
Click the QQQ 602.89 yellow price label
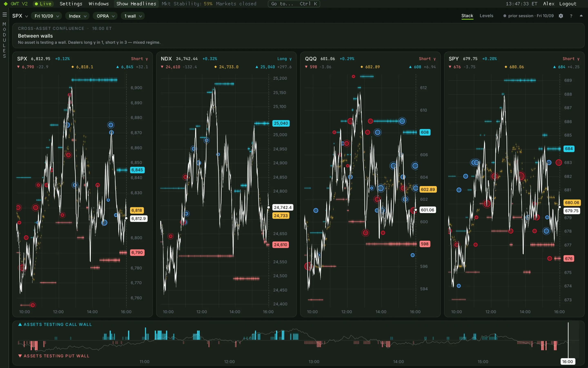(x=428, y=189)
